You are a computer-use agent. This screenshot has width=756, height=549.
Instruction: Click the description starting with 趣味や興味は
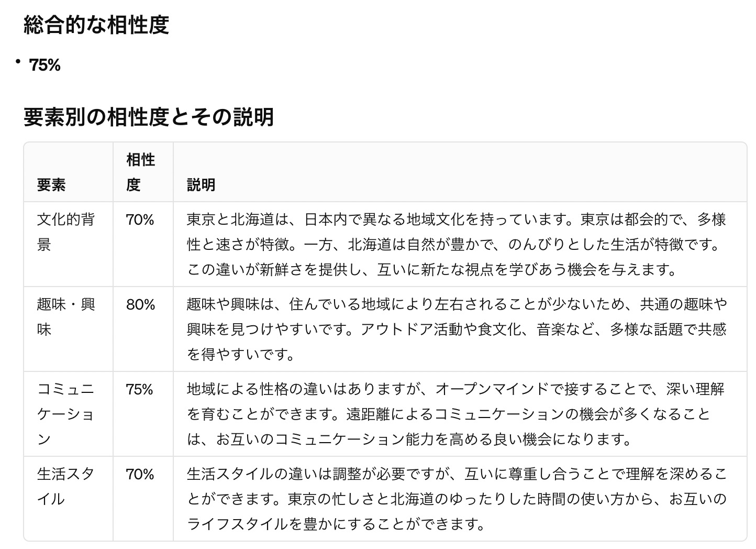click(x=455, y=329)
